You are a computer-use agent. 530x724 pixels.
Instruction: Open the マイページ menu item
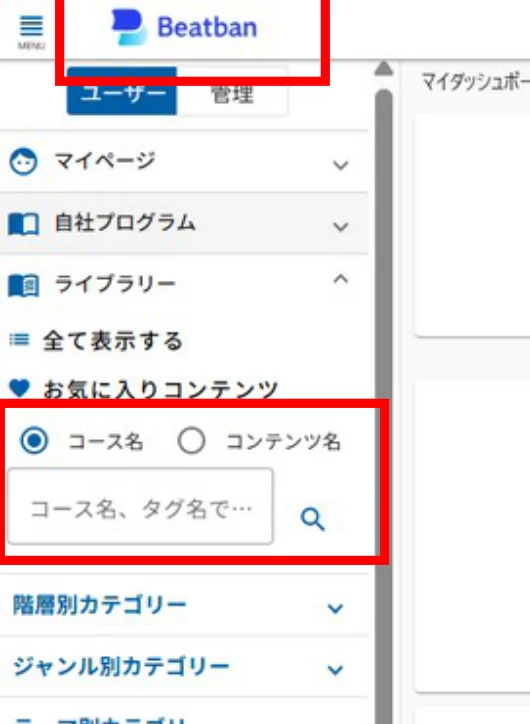pyautogui.click(x=184, y=162)
